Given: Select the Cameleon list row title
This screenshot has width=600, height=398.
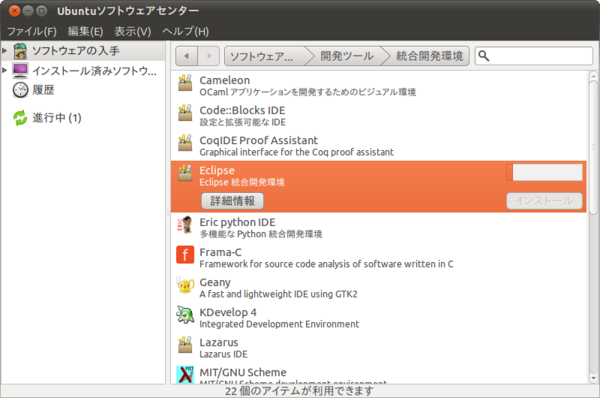Looking at the screenshot, I should pos(225,80).
